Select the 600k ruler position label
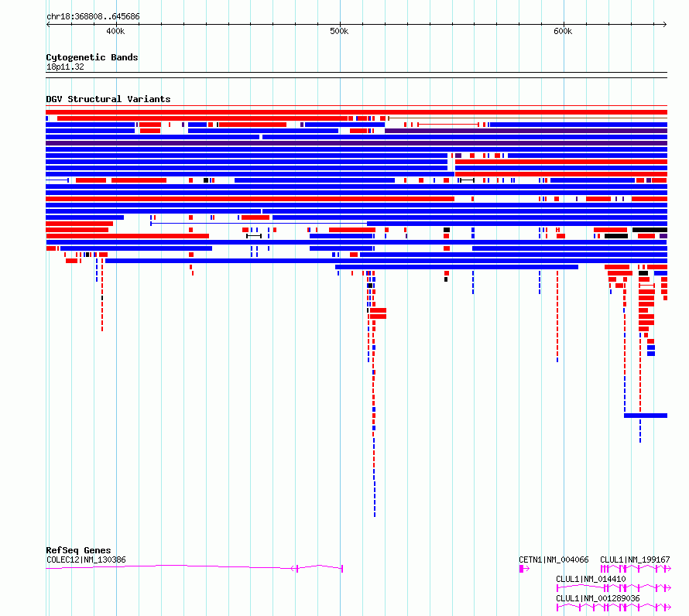Image resolution: width=689 pixels, height=616 pixels. (x=563, y=31)
